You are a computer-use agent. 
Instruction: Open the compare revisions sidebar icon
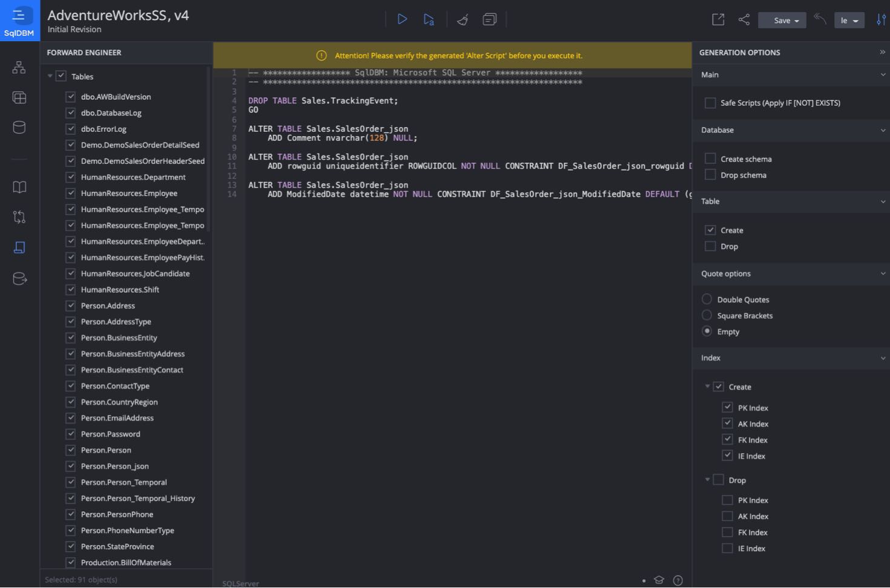coord(19,217)
